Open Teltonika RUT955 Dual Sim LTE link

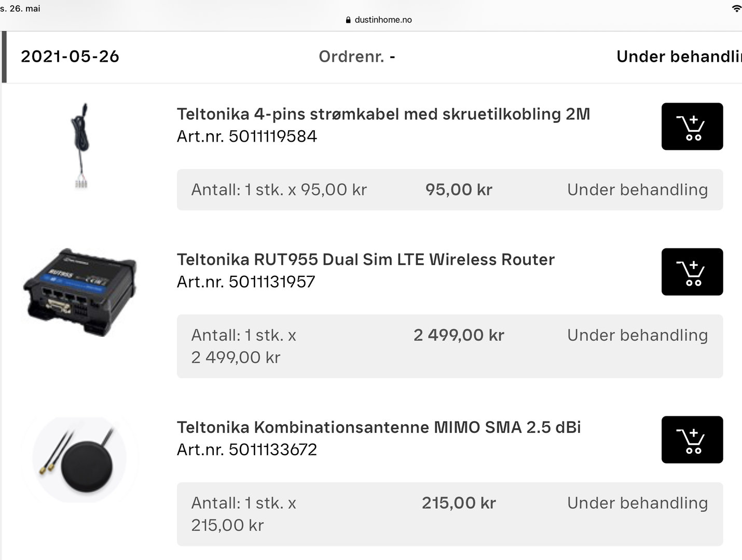tap(366, 259)
